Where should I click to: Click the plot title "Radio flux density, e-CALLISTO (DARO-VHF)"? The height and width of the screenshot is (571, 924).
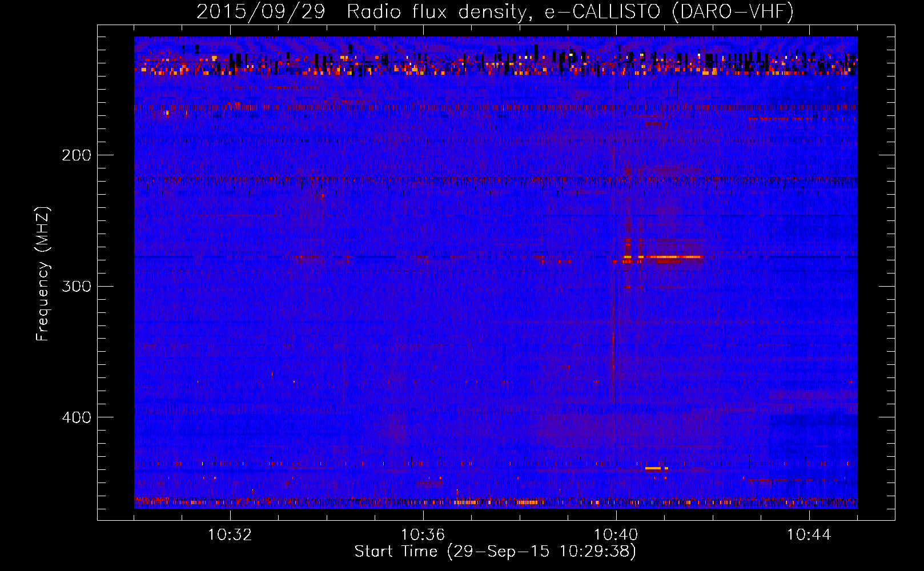[x=570, y=12]
